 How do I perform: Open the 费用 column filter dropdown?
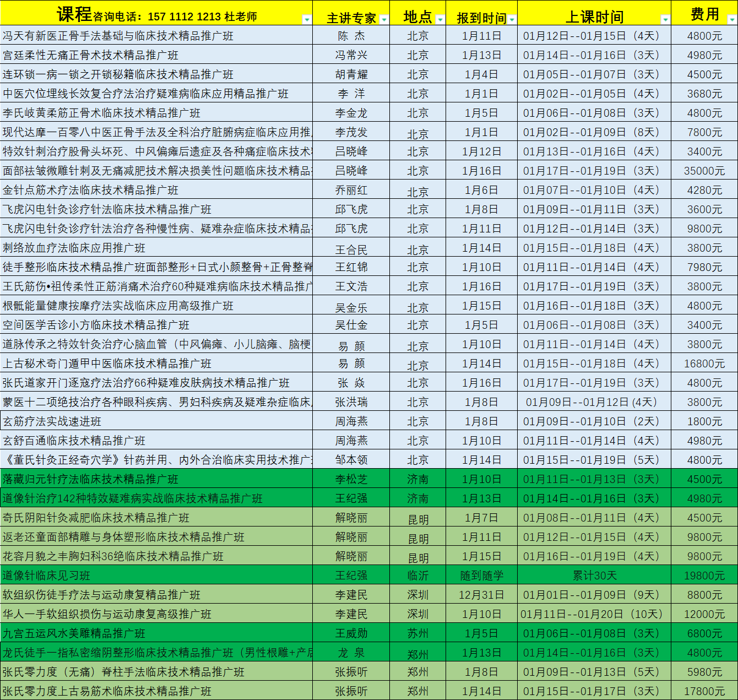[731, 20]
